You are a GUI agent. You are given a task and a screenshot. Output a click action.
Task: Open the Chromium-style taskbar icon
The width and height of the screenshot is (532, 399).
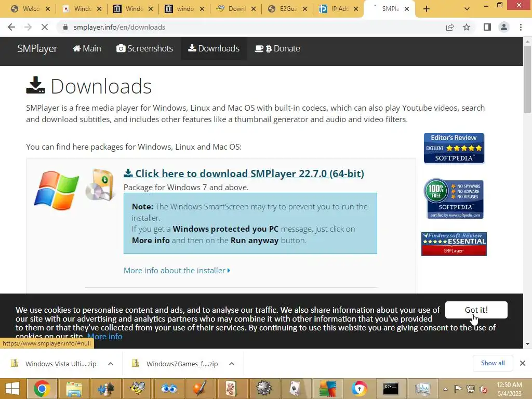point(359,389)
